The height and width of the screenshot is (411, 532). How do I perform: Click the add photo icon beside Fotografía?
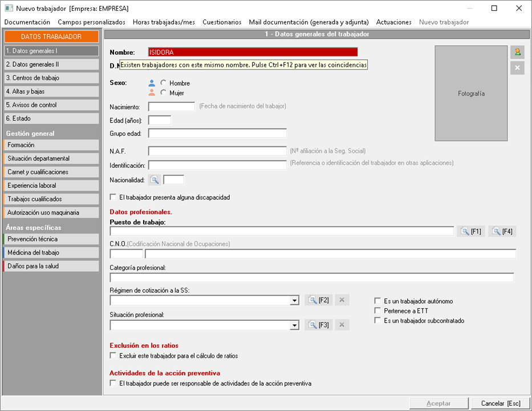517,52
